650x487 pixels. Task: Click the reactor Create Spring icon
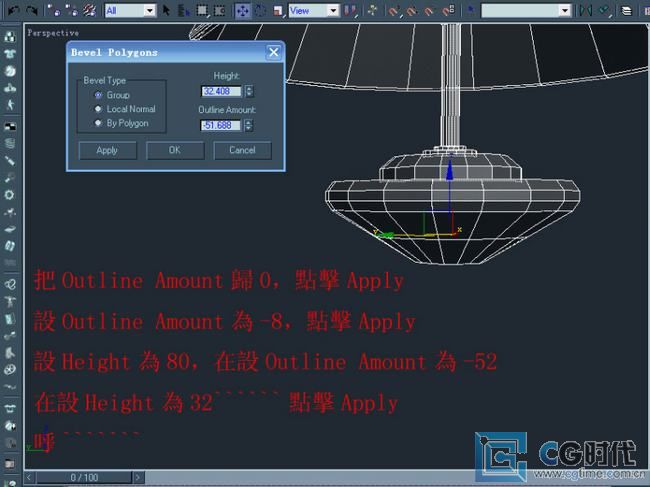10,143
